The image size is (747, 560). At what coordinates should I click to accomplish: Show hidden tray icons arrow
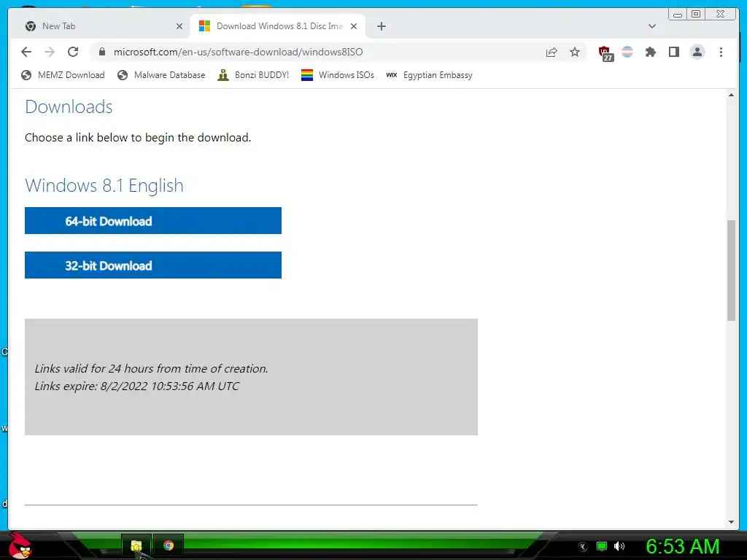pyautogui.click(x=582, y=547)
